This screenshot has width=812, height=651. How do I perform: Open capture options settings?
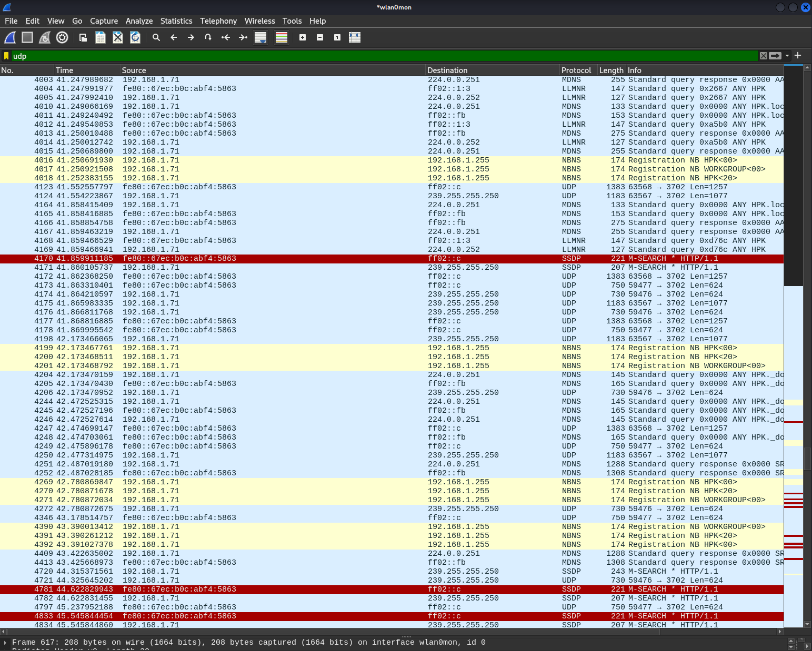62,37
